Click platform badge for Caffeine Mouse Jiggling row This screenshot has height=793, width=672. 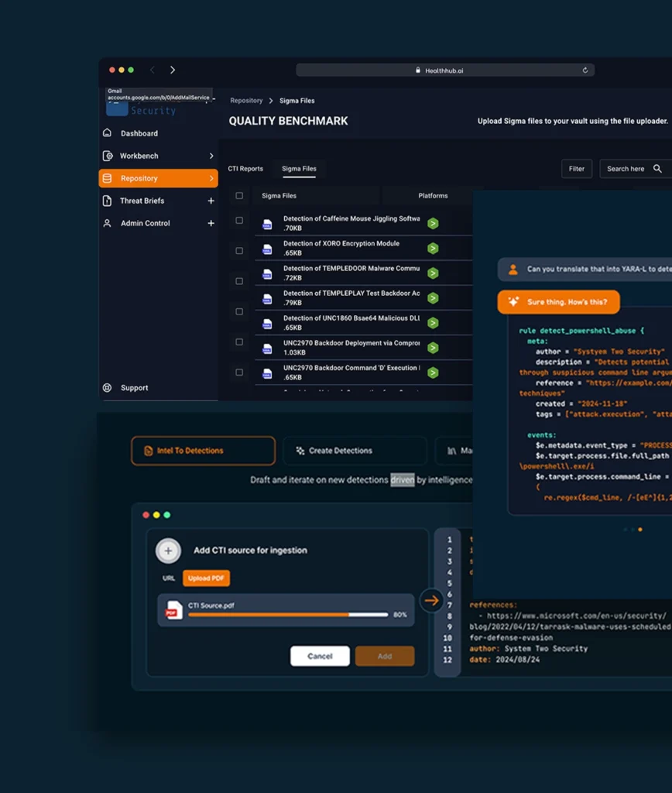pos(433,223)
